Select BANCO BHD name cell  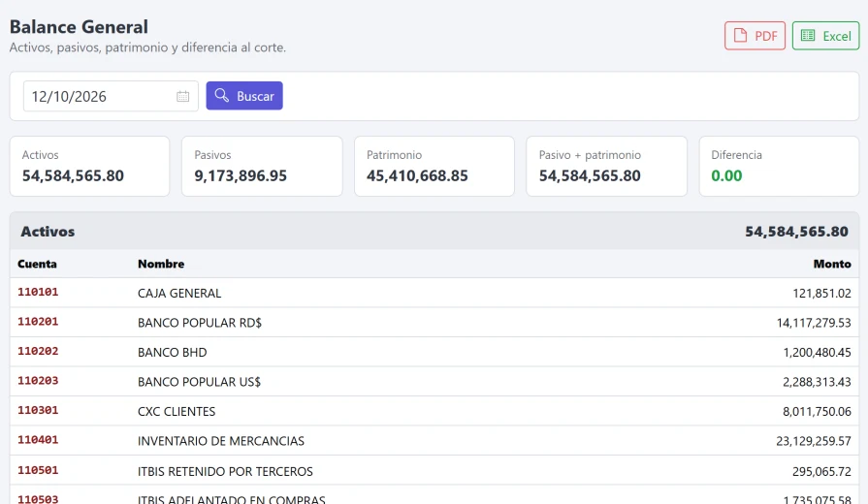tap(173, 353)
